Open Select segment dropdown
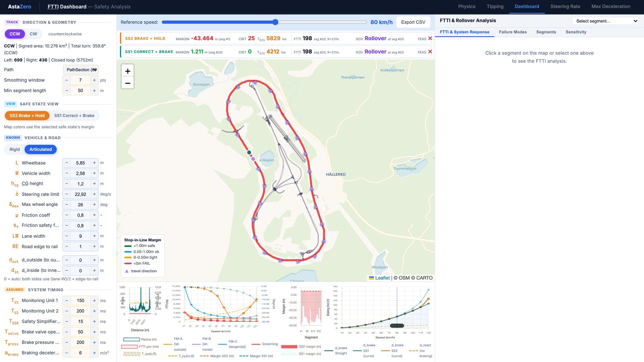Viewport: 644px width, 362px height. click(x=605, y=21)
